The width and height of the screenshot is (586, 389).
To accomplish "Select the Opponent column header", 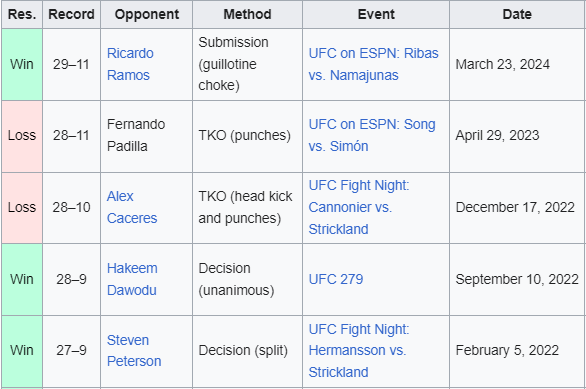I will [x=146, y=14].
